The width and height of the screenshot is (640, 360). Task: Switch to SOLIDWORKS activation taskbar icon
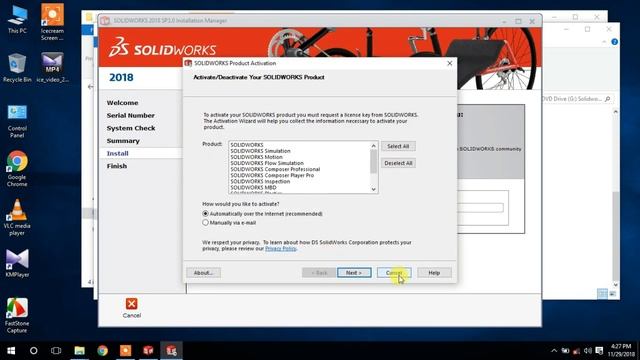(x=171, y=351)
